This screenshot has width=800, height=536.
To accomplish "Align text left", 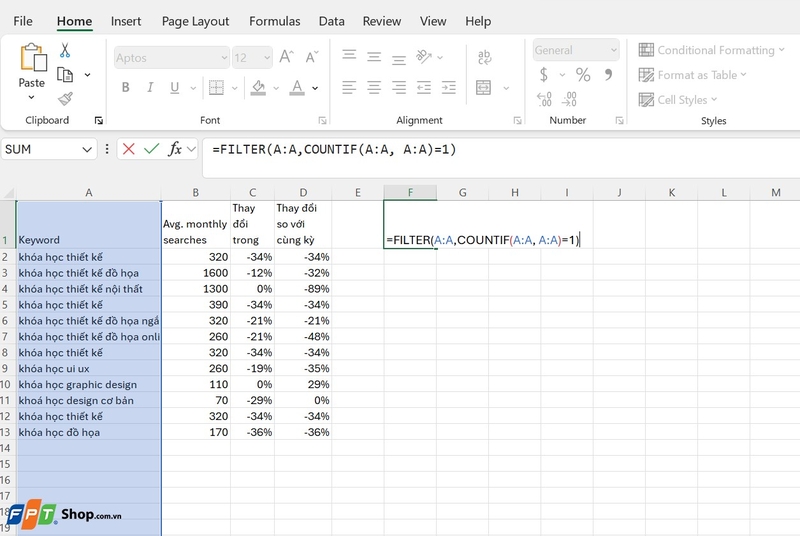I will click(349, 88).
